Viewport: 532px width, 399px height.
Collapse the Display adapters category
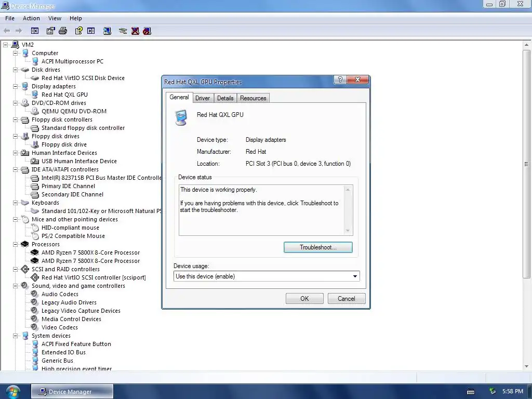[x=15, y=86]
